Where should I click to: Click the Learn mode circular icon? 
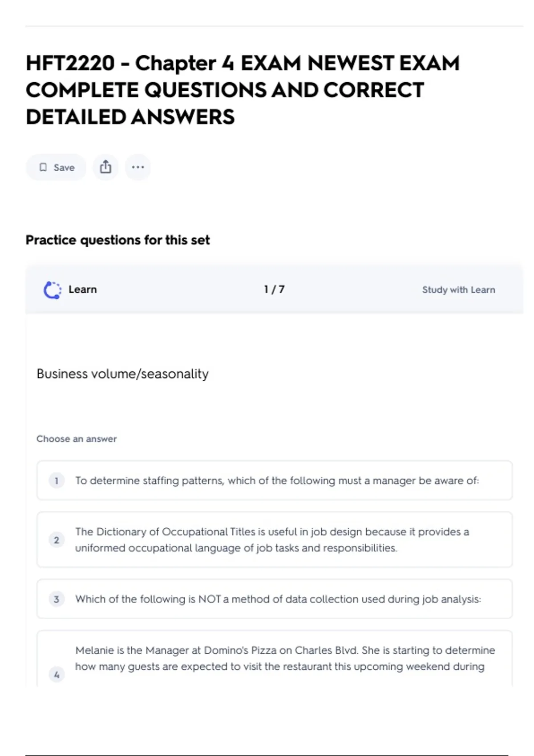(53, 290)
